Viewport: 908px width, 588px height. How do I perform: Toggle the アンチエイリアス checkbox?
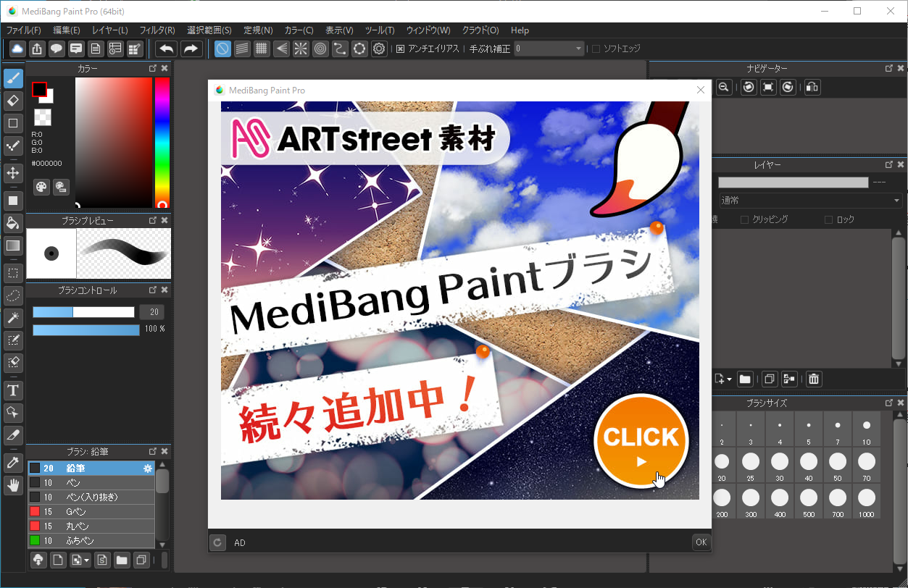(401, 49)
